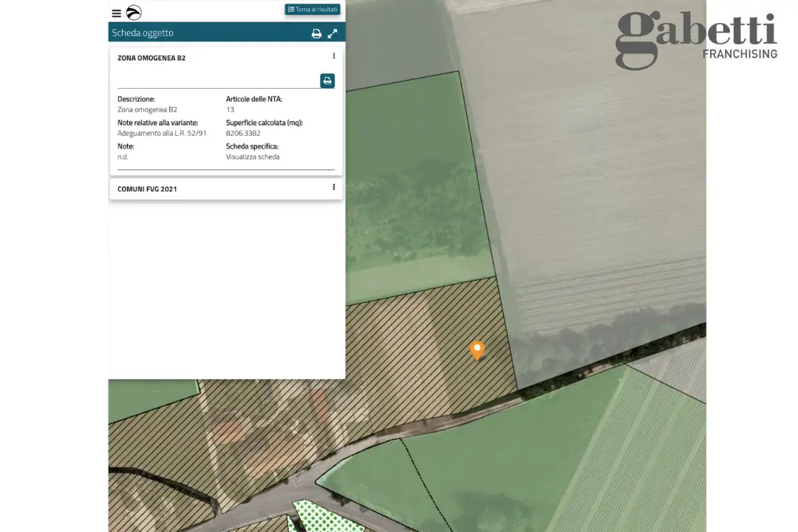Select the ZONA OMOGENEA B2 card title
Image resolution: width=798 pixels, height=532 pixels.
click(x=151, y=58)
